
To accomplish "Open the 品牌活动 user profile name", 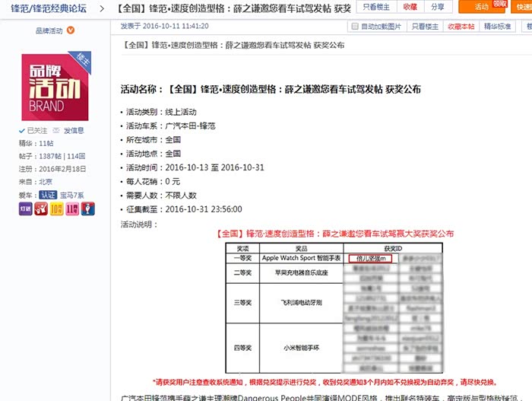I will click(x=49, y=31).
